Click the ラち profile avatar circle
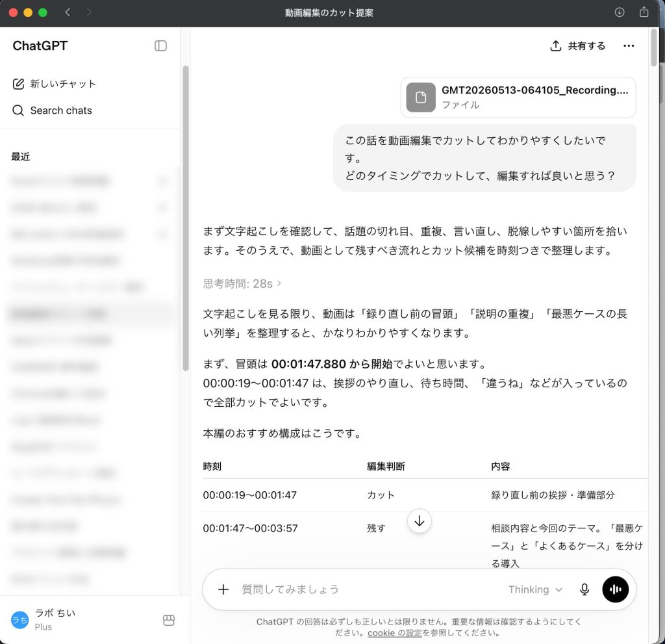Viewport: 665px width, 644px height. point(19,620)
